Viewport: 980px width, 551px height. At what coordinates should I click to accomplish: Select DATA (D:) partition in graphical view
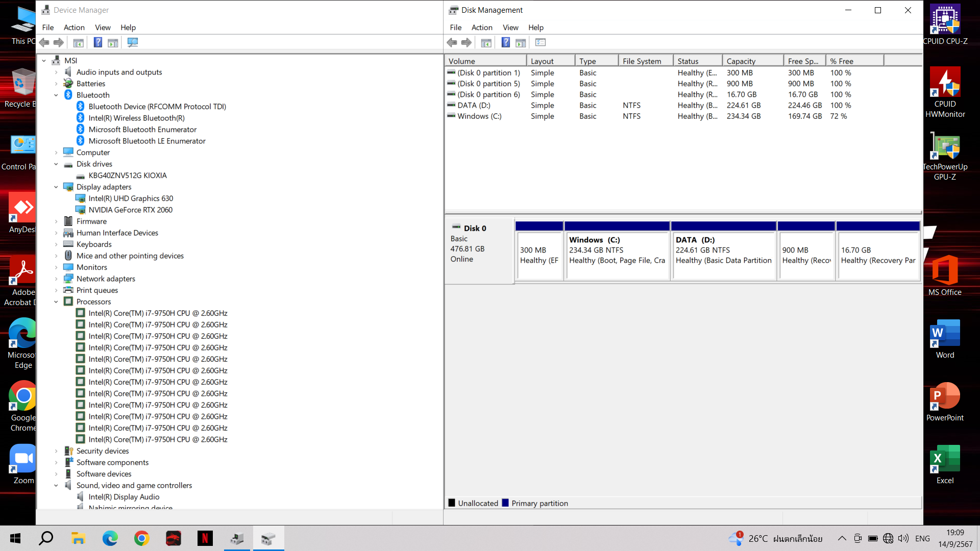point(724,251)
